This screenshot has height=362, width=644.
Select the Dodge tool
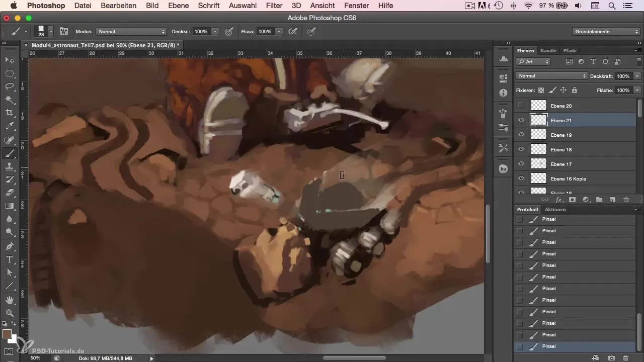[x=9, y=232]
